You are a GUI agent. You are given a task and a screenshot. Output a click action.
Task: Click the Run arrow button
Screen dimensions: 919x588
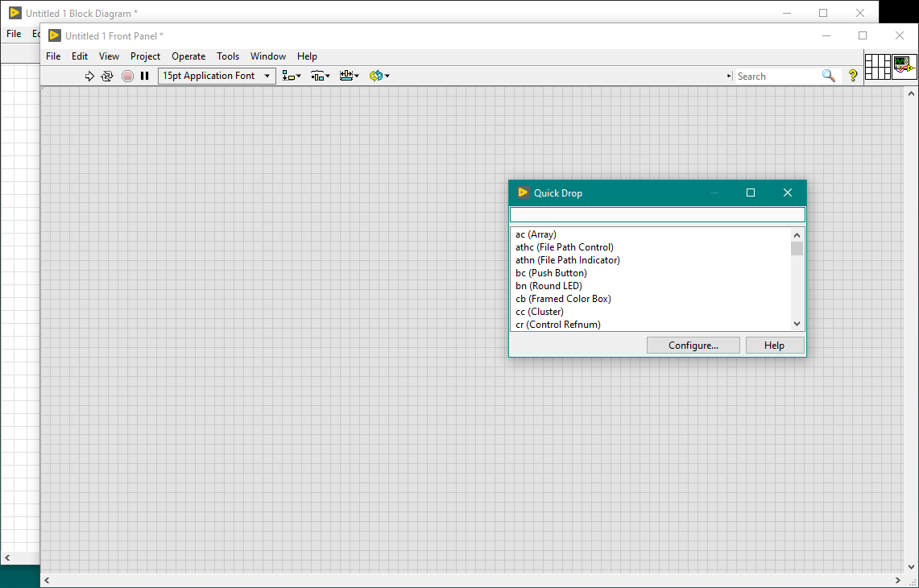tap(89, 76)
